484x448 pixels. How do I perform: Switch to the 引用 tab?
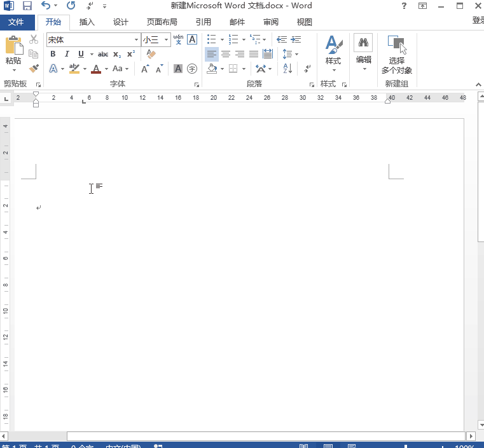(204, 22)
